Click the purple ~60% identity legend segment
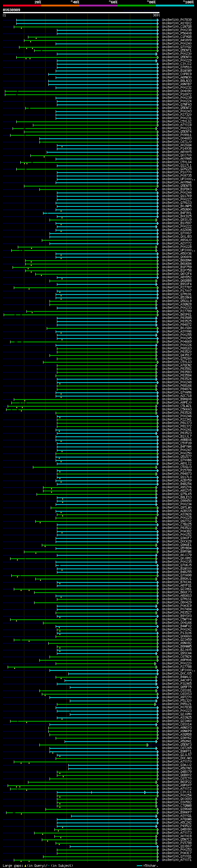This screenshot has height=868, width=197. [98, 6]
